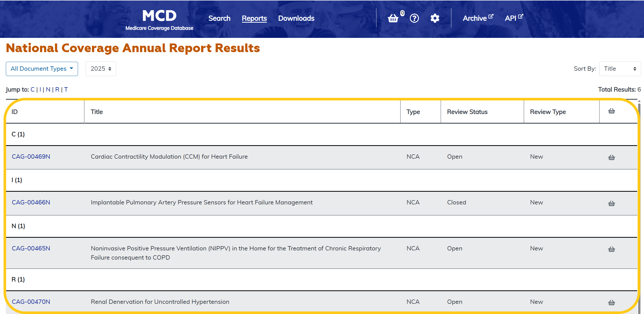Expand All Document Types dropdown
Image resolution: width=644 pixels, height=314 pixels.
pyautogui.click(x=42, y=69)
